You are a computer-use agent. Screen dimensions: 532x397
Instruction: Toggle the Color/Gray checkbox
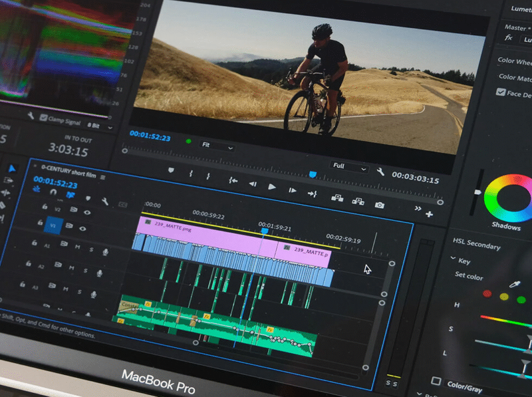[x=436, y=381]
